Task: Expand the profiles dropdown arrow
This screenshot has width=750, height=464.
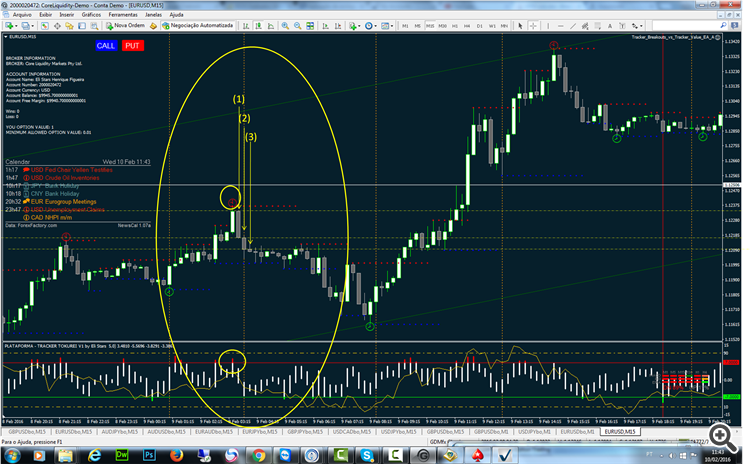Action: [32, 26]
